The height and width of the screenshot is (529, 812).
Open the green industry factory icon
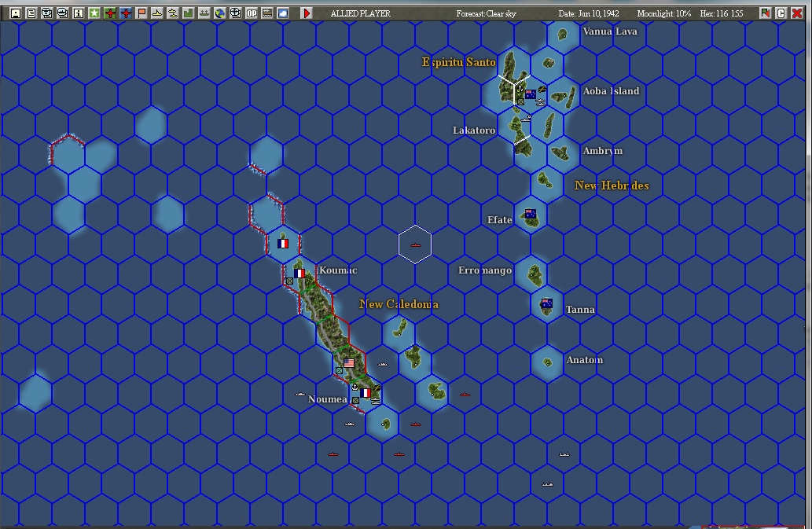[189, 13]
